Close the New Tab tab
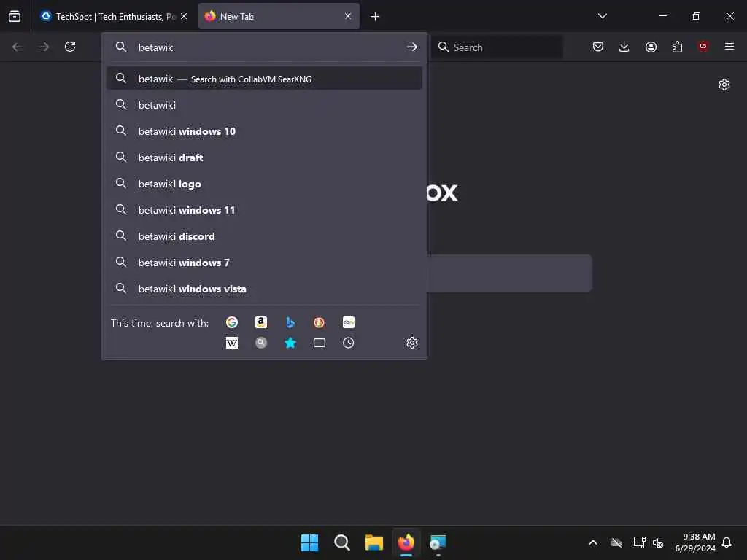 click(x=348, y=16)
